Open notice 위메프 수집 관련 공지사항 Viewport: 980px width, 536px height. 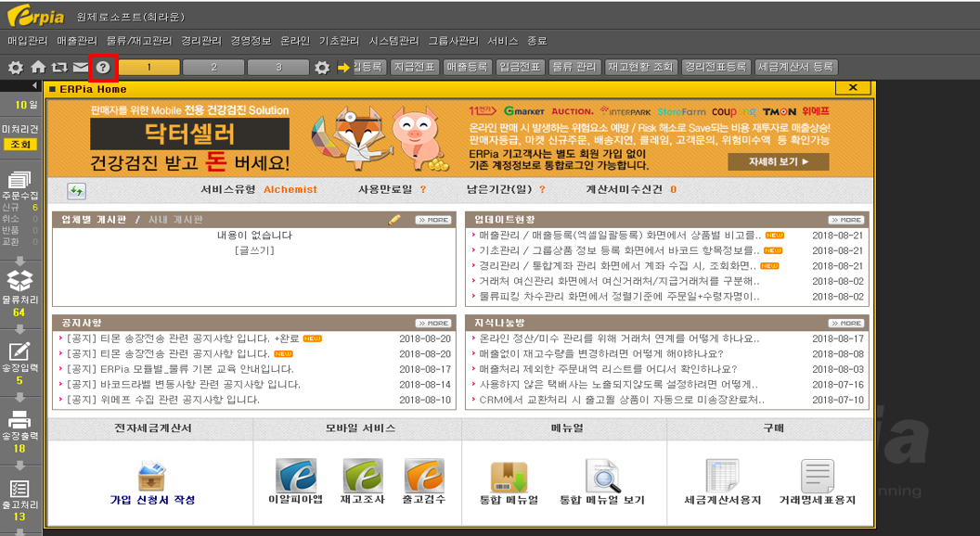coord(163,400)
